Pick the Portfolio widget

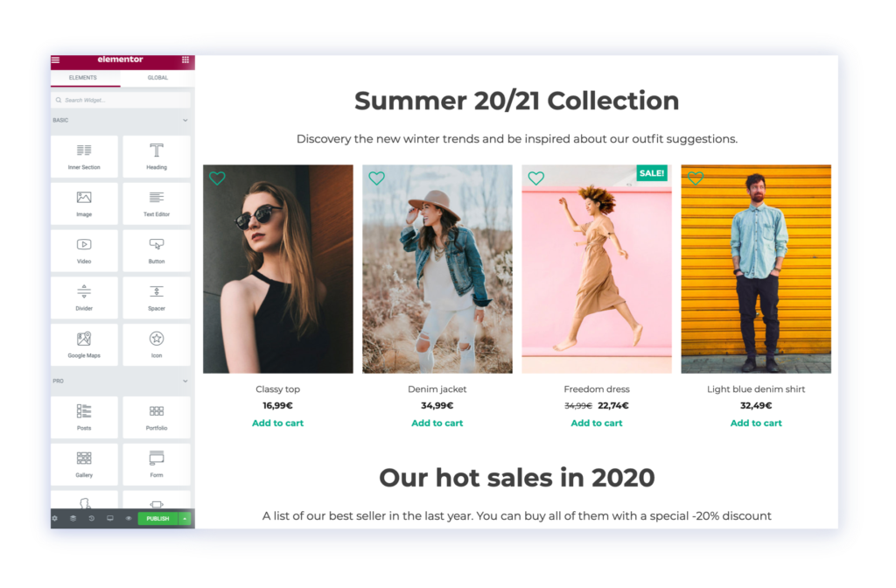coord(157,417)
